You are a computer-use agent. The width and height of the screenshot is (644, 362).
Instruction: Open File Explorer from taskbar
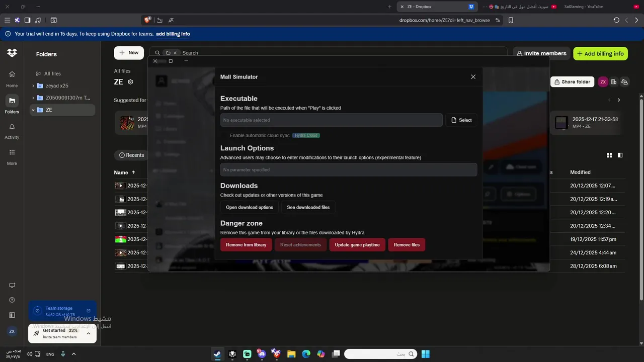coord(291,354)
